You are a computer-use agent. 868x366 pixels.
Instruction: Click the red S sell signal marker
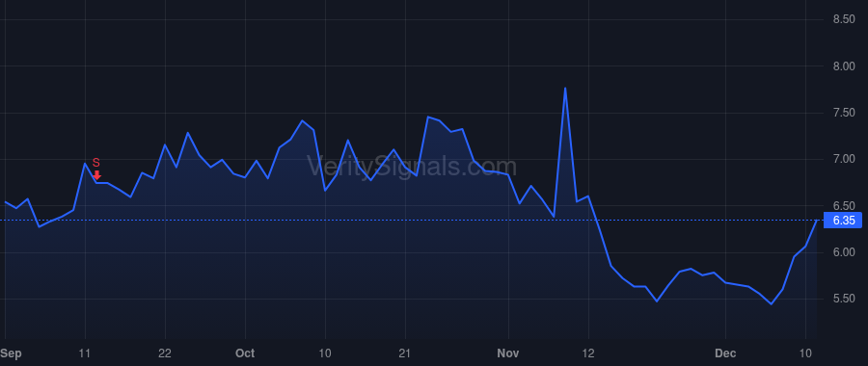click(x=96, y=169)
